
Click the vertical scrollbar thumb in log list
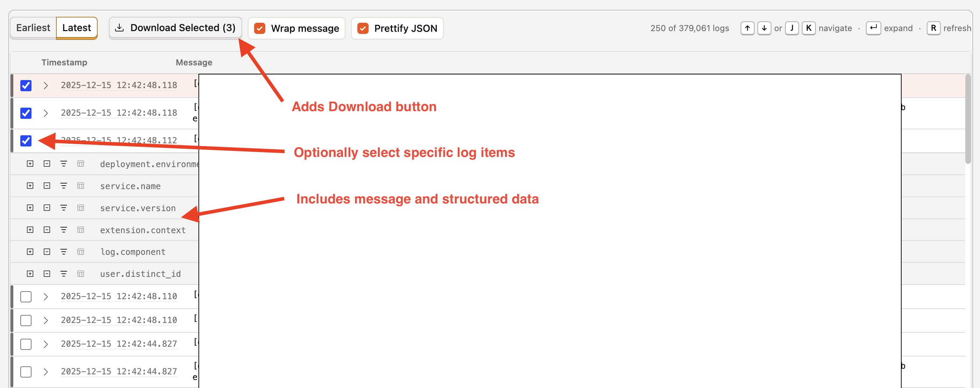[x=967, y=118]
